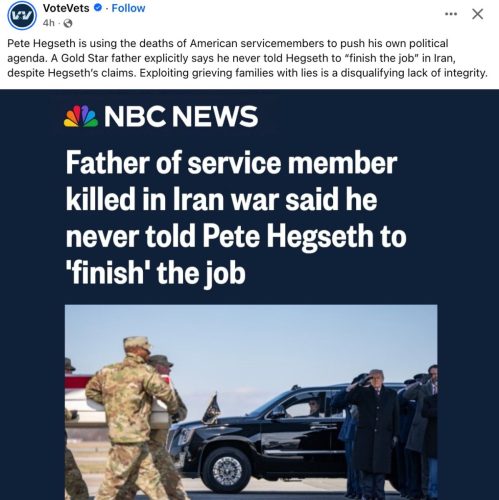499x500 pixels.
Task: Open the VoteVets profile avatar
Action: coord(22,15)
